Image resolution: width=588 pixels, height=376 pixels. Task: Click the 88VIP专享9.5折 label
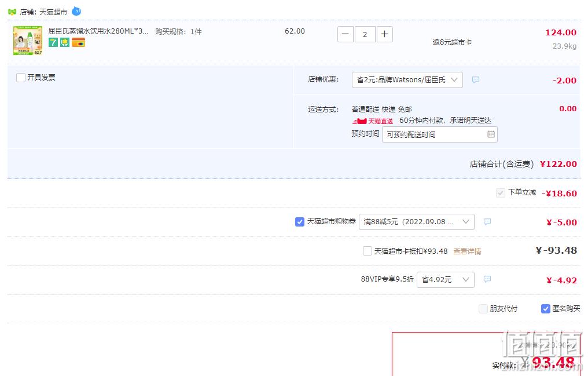coord(387,279)
